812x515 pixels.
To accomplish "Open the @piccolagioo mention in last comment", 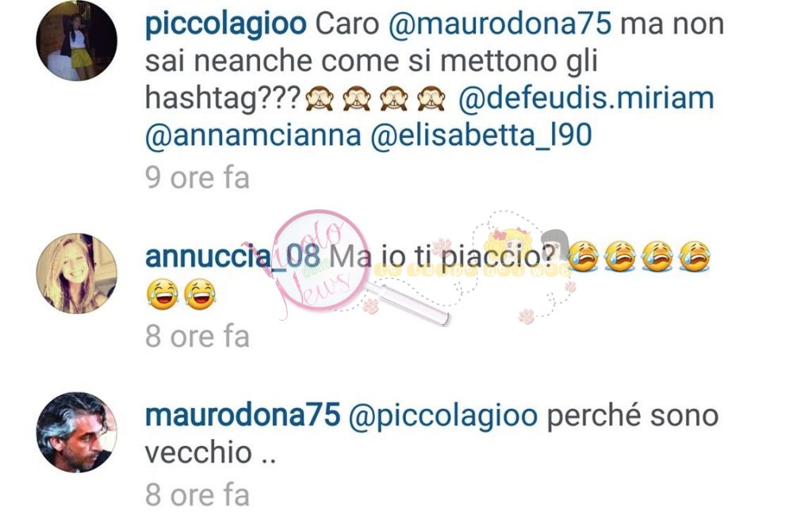I will [443, 416].
